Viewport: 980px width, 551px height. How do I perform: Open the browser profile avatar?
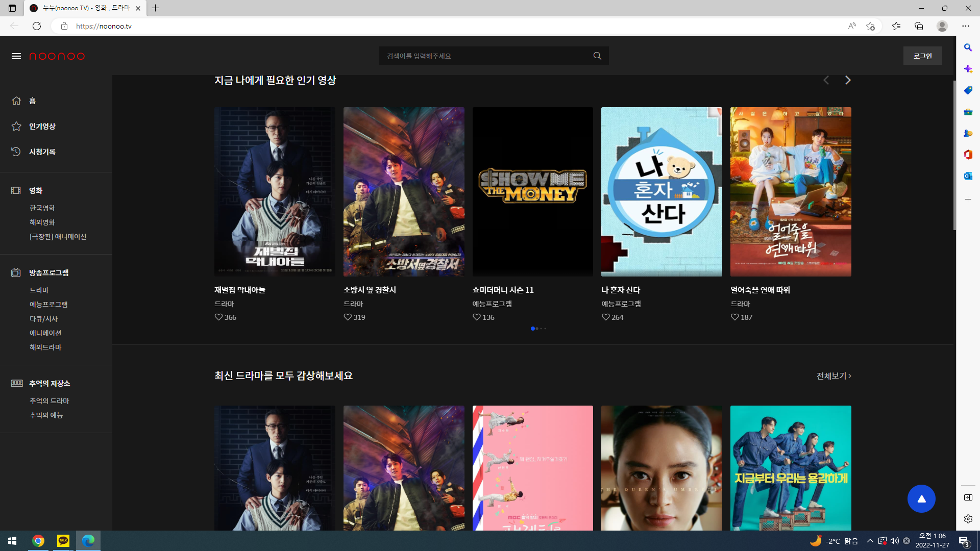click(x=942, y=26)
